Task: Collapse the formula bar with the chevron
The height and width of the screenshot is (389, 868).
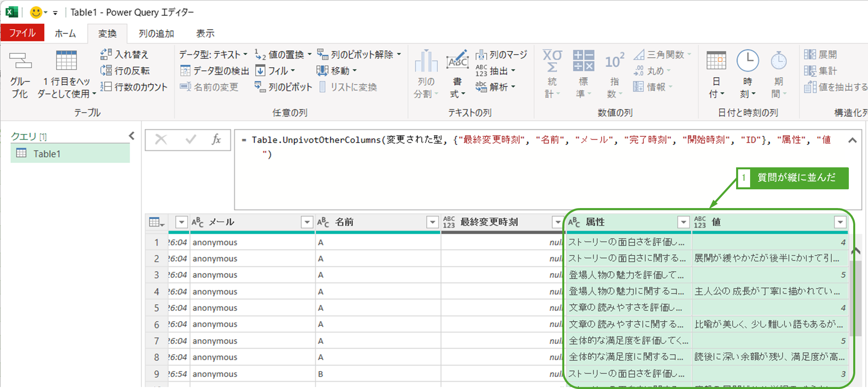Action: [x=852, y=140]
